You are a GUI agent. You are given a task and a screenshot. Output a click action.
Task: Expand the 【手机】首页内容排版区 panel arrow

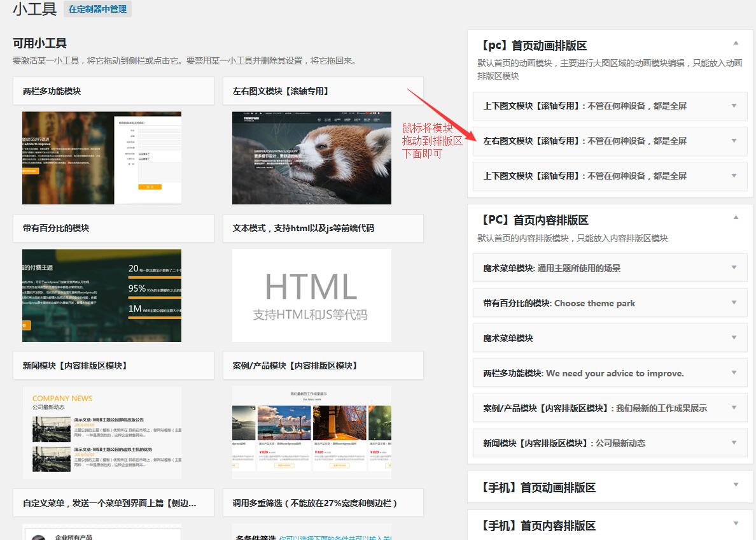pyautogui.click(x=736, y=523)
